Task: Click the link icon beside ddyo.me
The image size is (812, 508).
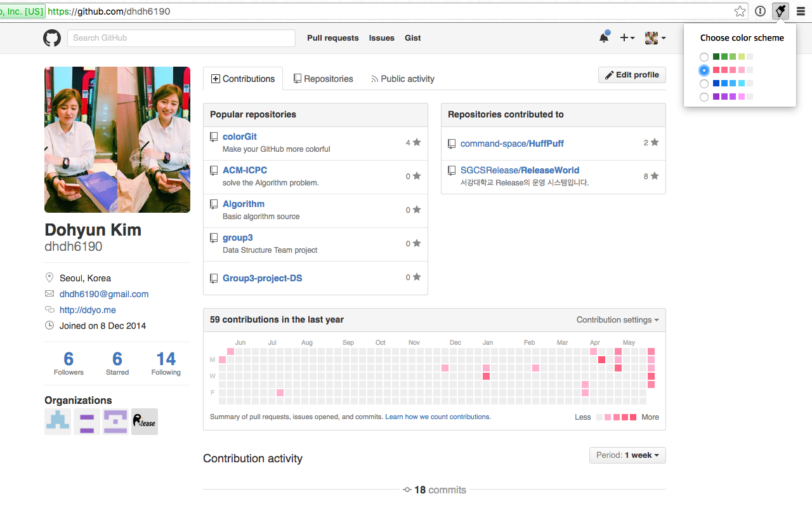Action: 49,310
